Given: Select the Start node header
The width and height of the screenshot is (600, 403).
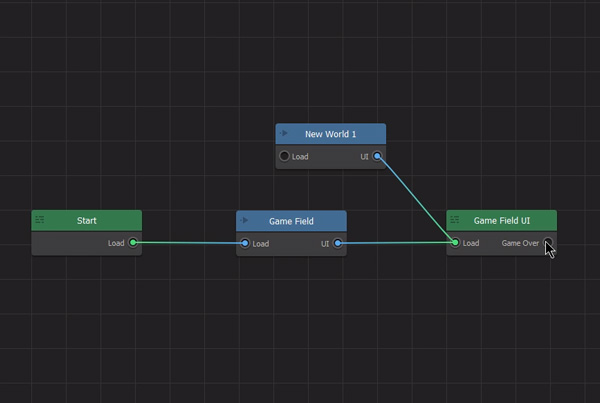Looking at the screenshot, I should pos(86,220).
